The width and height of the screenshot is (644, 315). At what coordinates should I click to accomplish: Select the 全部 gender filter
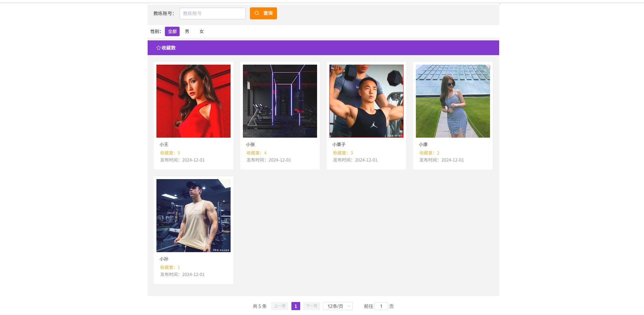click(172, 32)
